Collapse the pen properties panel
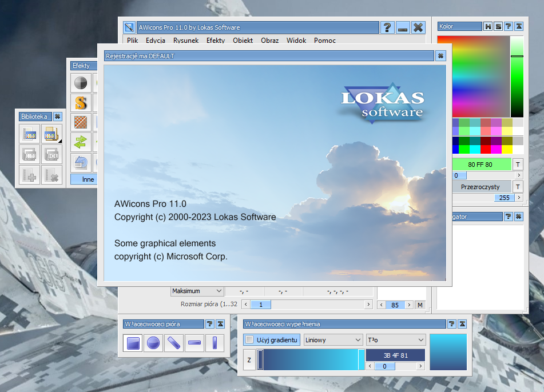544x392 pixels. pos(220,324)
